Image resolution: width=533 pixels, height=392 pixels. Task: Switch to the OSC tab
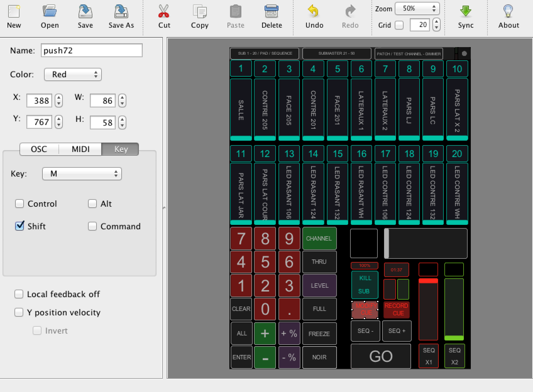pos(39,149)
